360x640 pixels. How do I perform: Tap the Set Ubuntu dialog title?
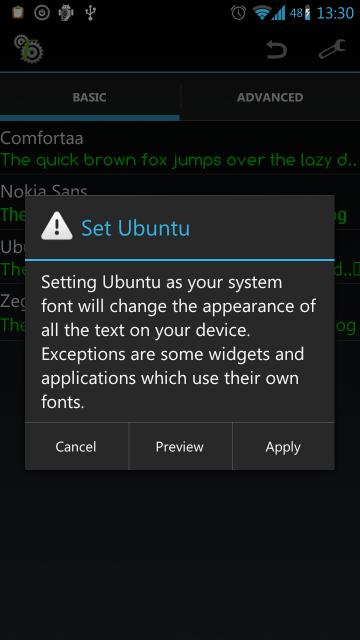coord(136,228)
